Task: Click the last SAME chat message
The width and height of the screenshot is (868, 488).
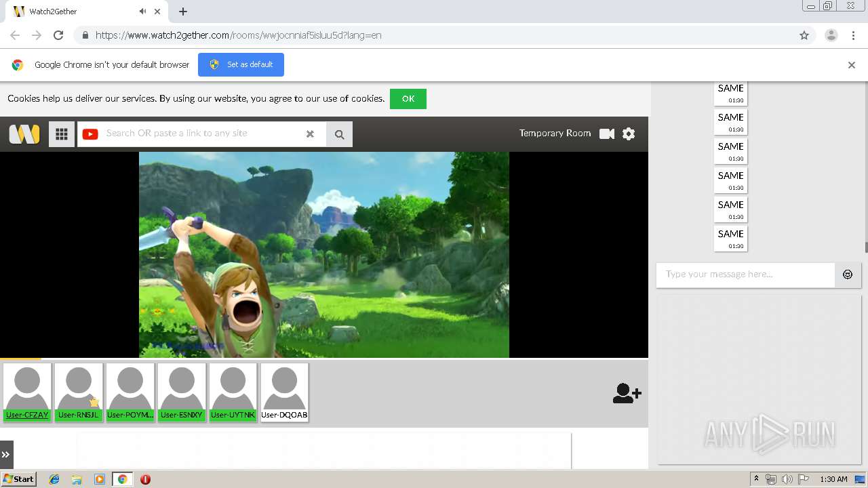Action: tap(731, 239)
